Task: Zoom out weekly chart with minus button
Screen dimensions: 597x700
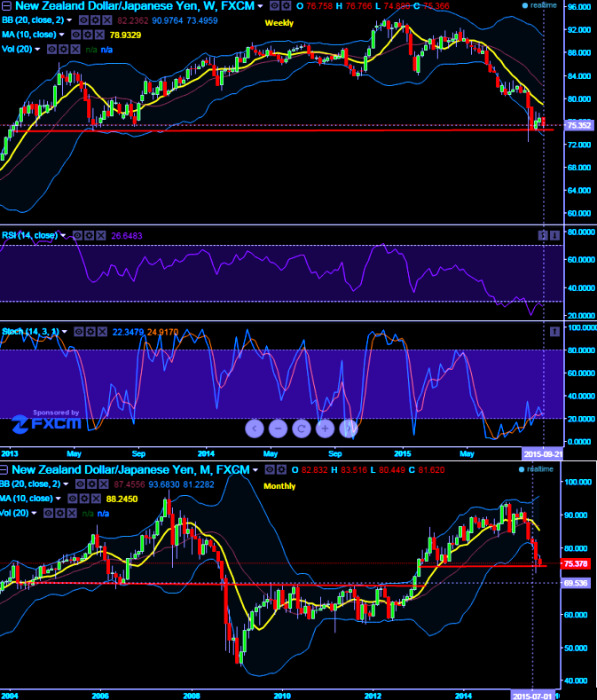Action: click(278, 429)
